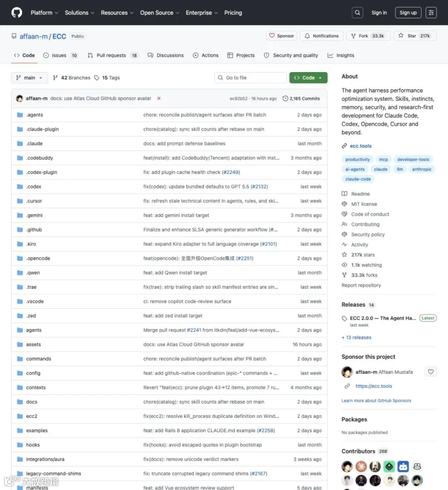
Task: Open the ecc.tools website link
Action: (x=360, y=146)
